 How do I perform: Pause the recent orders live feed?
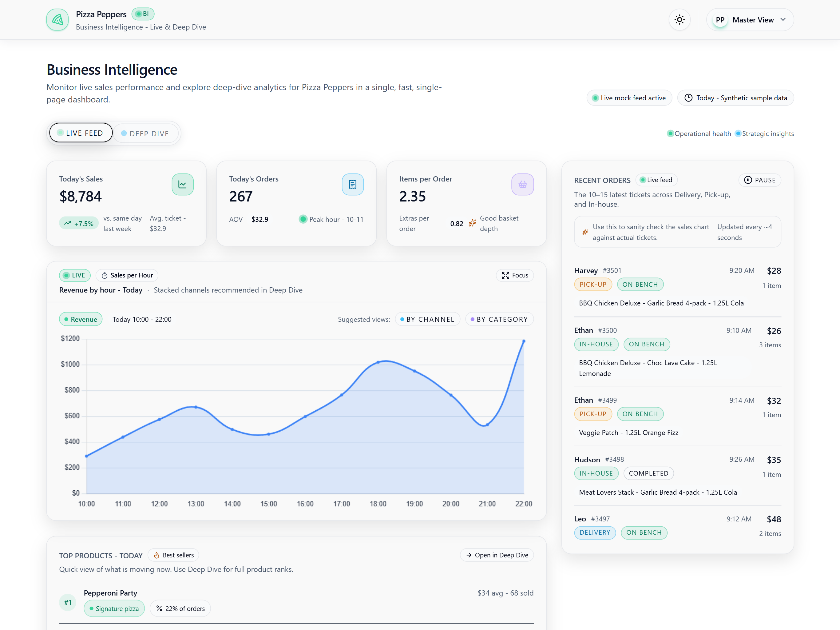[x=759, y=180]
